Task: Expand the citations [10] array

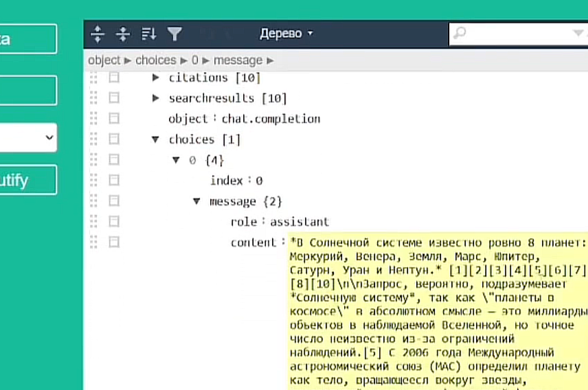Action: [x=156, y=78]
